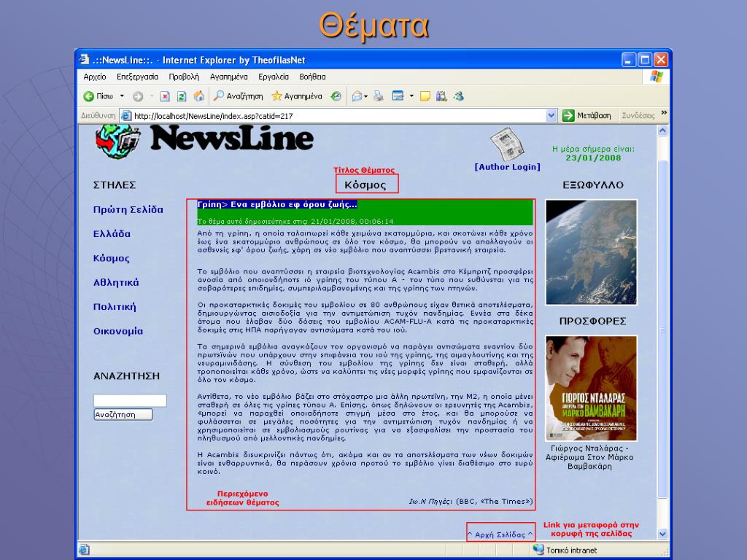
Task: Click the Αρχή Σελίδας top link
Action: click(x=500, y=534)
